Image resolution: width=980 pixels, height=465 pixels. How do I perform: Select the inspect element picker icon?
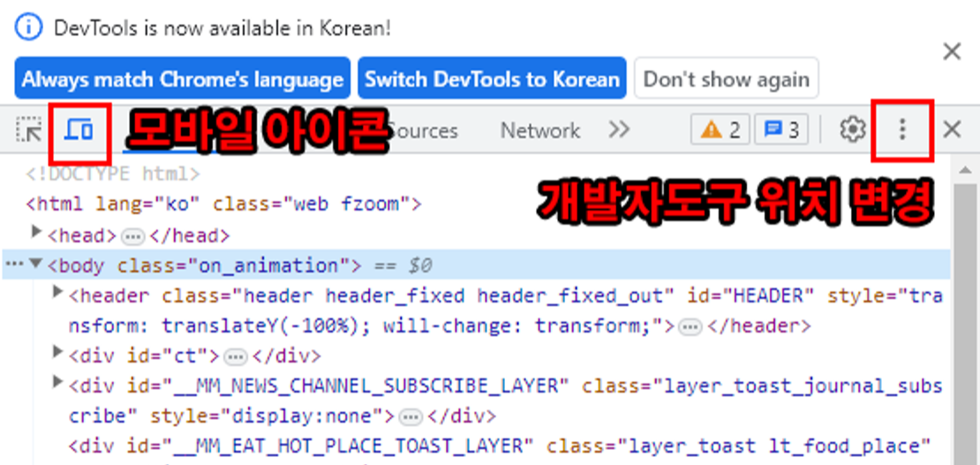point(28,130)
